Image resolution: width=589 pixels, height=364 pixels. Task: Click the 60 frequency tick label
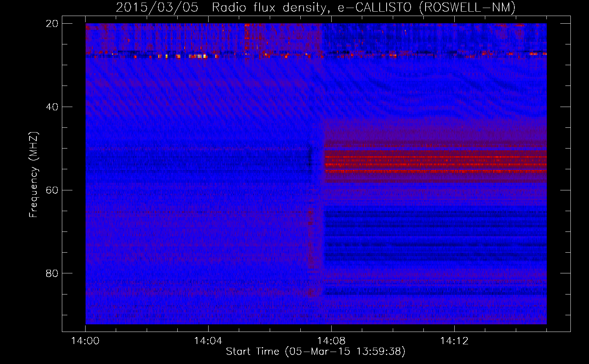pyautogui.click(x=52, y=190)
